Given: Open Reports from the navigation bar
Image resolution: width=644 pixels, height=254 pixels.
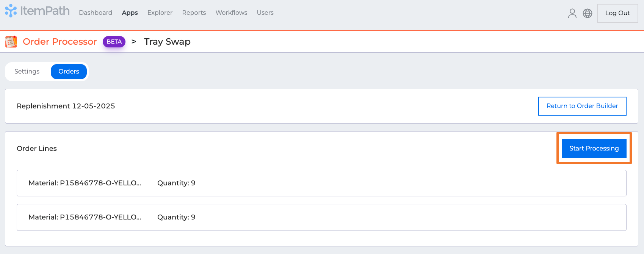Looking at the screenshot, I should coord(194,13).
